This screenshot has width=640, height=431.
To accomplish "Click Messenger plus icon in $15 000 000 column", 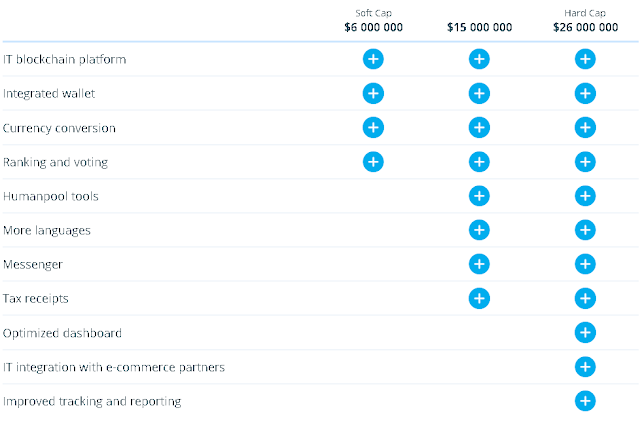I will (479, 264).
